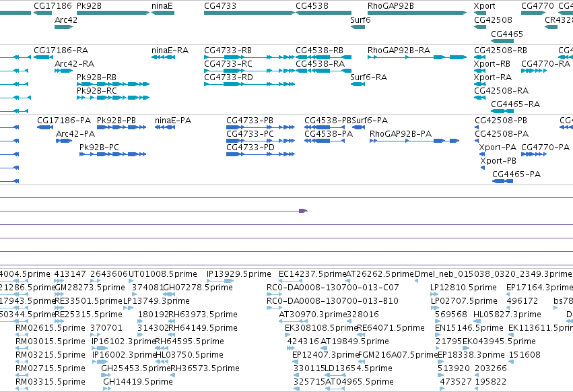Click the IP13929.5prime cDNA glyph
The height and width of the screenshot is (392, 573).
220,280
